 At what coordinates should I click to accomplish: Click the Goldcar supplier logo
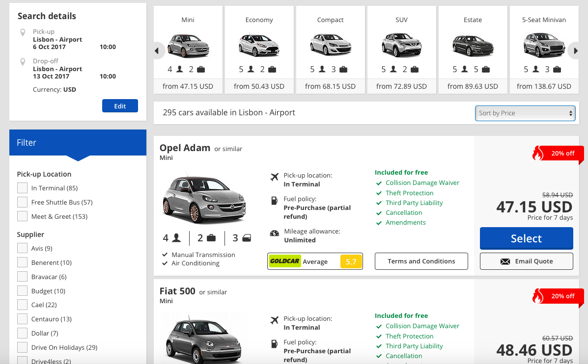coord(284,261)
